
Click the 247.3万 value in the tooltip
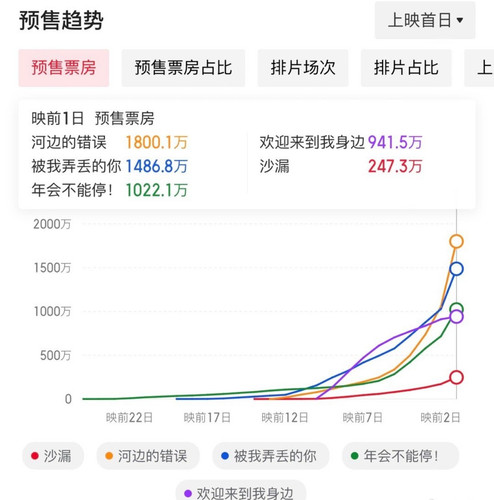tap(395, 166)
